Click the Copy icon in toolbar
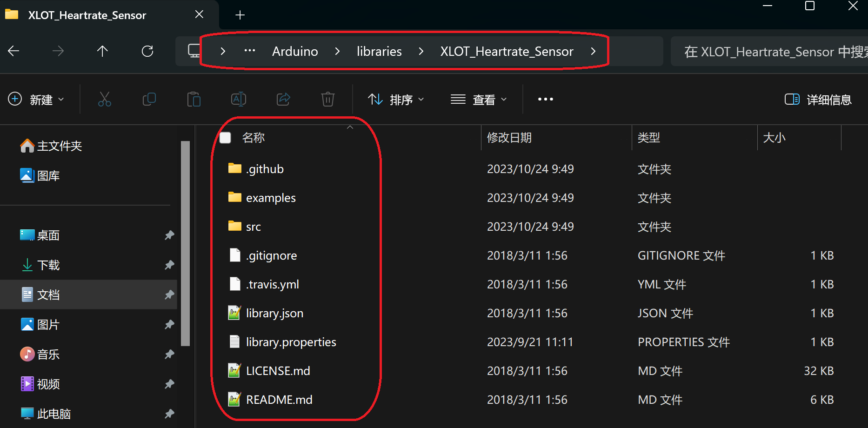Viewport: 868px width, 428px height. (x=149, y=99)
